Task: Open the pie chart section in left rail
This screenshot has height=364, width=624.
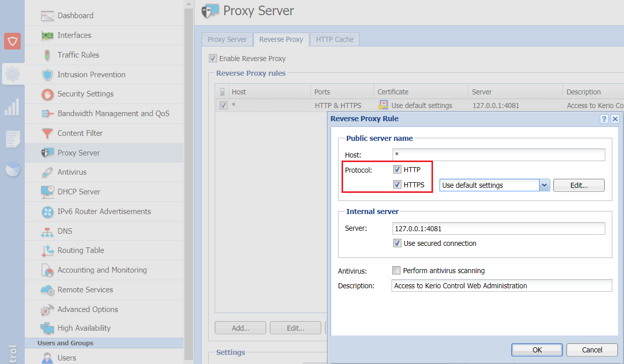Action: point(12,170)
